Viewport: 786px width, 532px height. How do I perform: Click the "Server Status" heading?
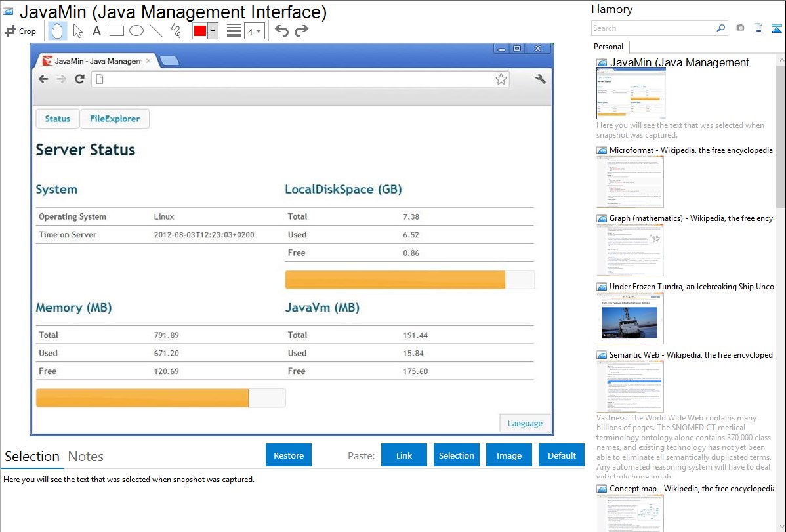pos(86,150)
